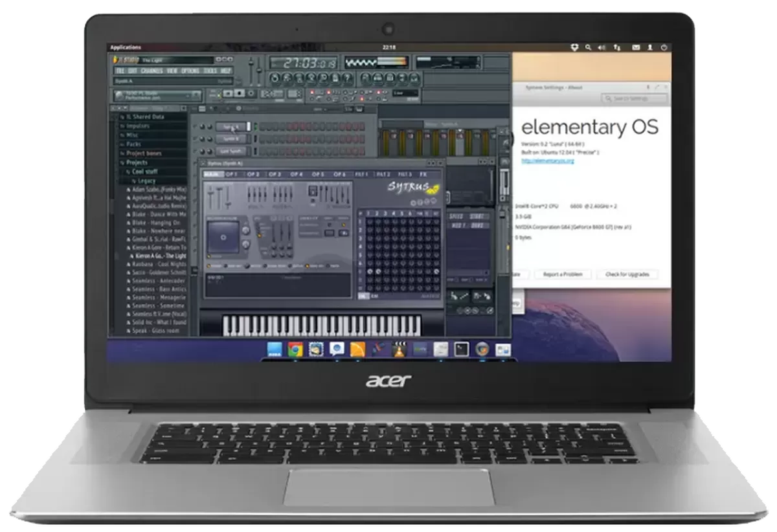Switch to the OP 1 tab in Sytrus
This screenshot has width=777, height=532.
(232, 175)
